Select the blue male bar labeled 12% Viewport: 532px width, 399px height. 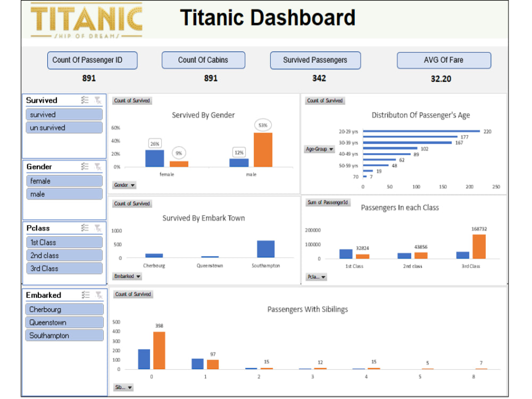(x=239, y=163)
